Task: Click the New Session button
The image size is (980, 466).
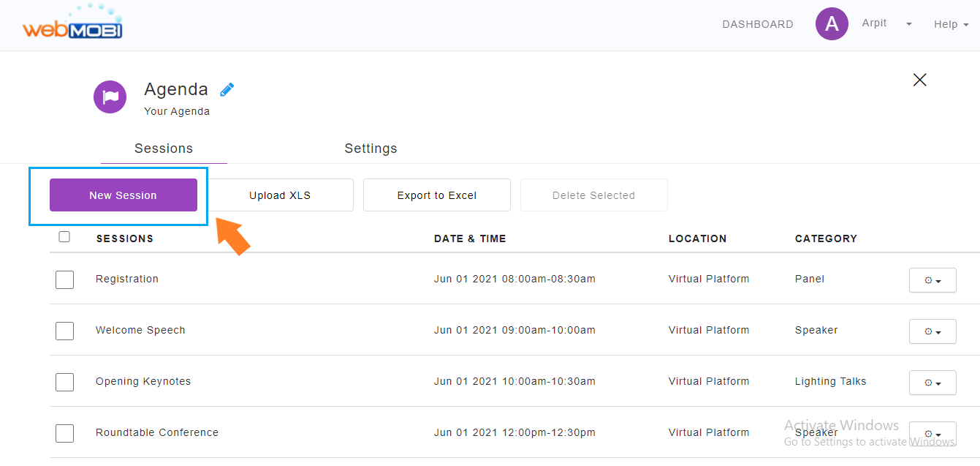Action: click(x=124, y=195)
